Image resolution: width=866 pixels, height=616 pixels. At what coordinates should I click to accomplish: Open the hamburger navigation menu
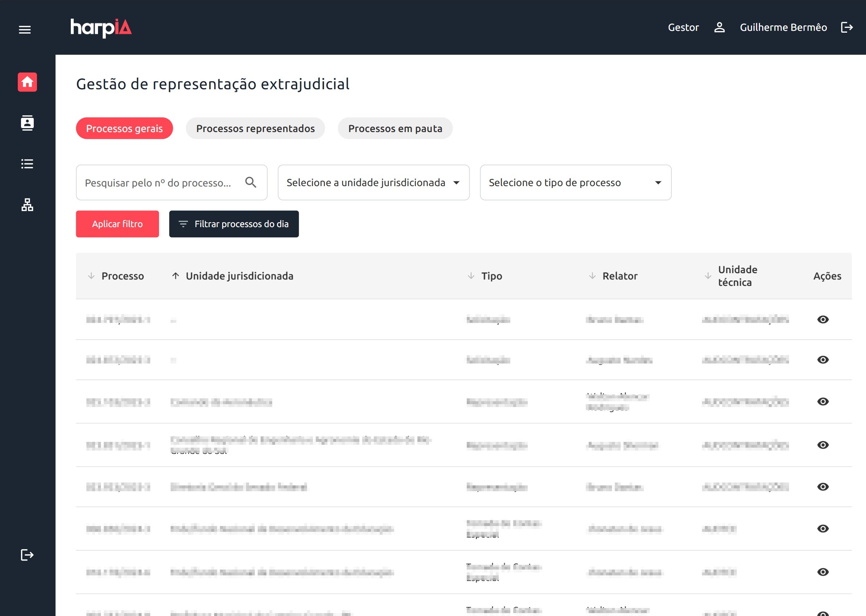pos(25,29)
